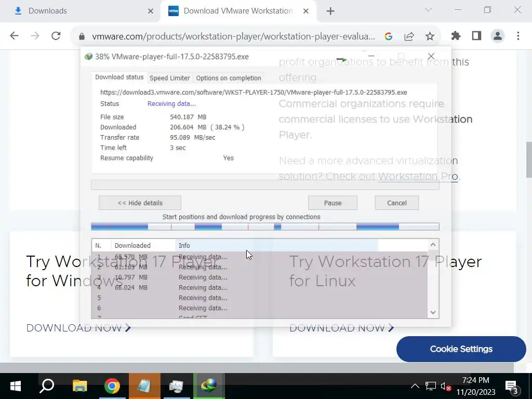Open the Windows Start menu

click(x=16, y=386)
